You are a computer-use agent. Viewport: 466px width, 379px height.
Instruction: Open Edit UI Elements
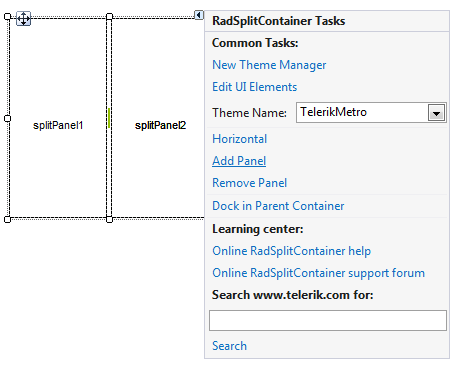click(x=254, y=87)
